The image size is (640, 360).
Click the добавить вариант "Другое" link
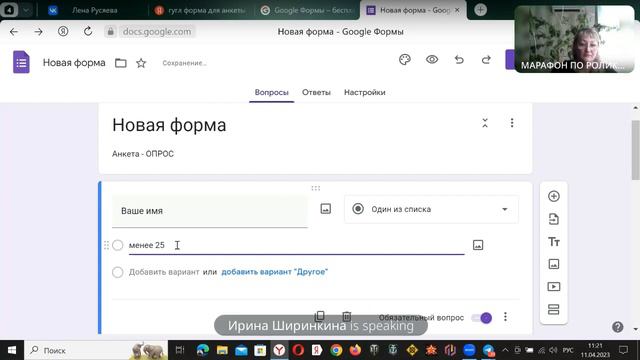click(x=275, y=272)
